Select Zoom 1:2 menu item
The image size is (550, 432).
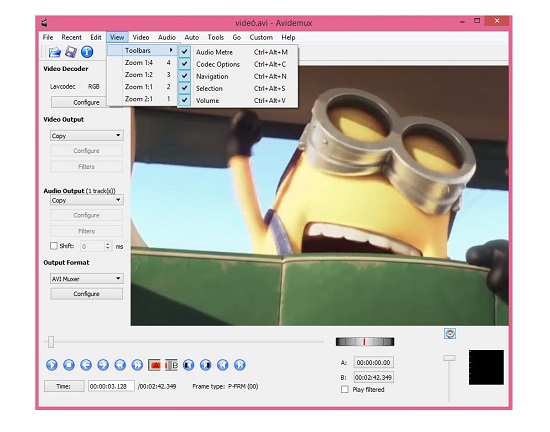click(143, 75)
